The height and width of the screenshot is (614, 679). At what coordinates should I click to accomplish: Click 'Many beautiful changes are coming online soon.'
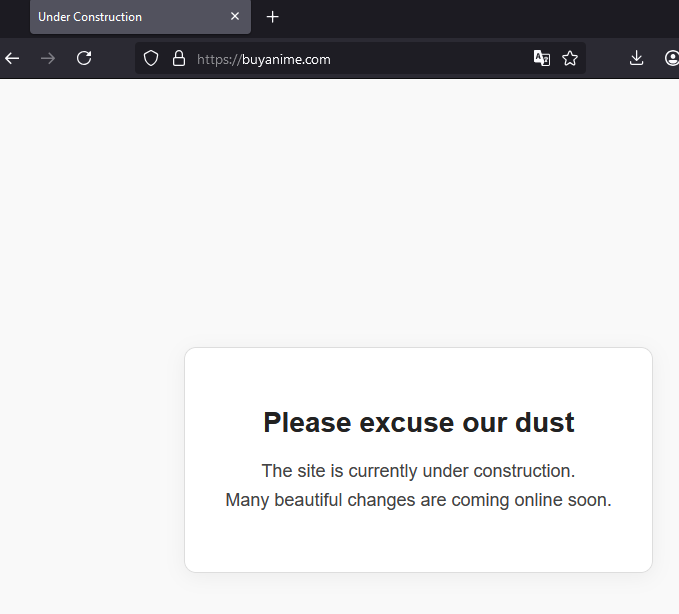[418, 500]
